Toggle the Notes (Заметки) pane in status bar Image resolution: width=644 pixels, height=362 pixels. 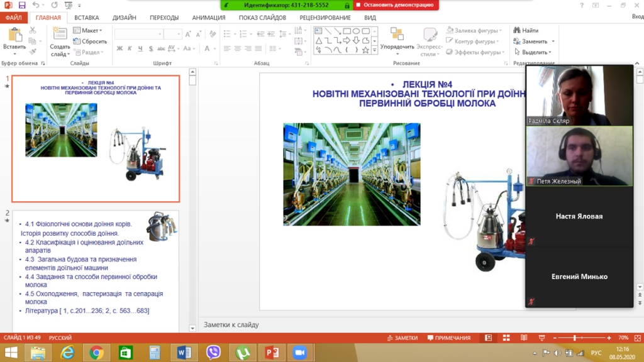[401, 338]
